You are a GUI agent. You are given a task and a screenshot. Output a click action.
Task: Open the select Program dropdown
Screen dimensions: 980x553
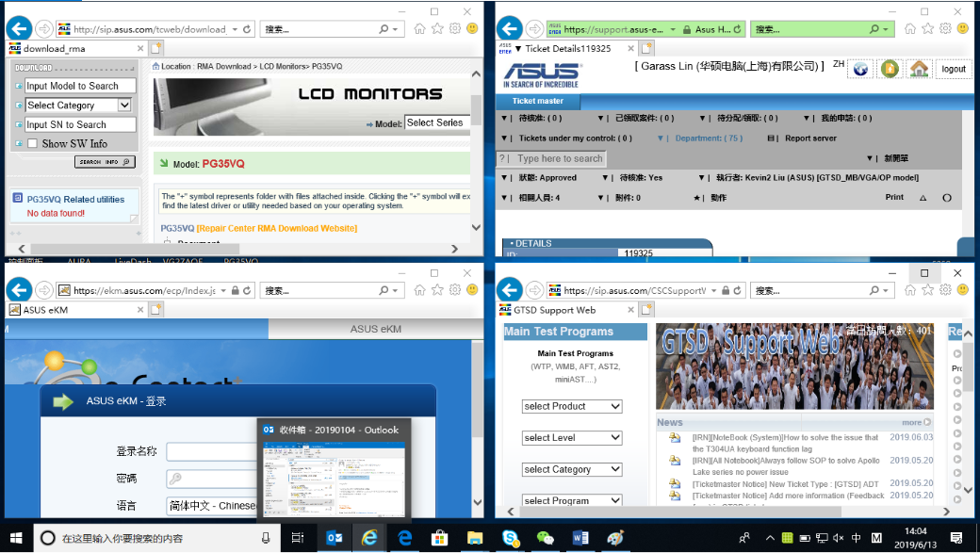pyautogui.click(x=572, y=500)
